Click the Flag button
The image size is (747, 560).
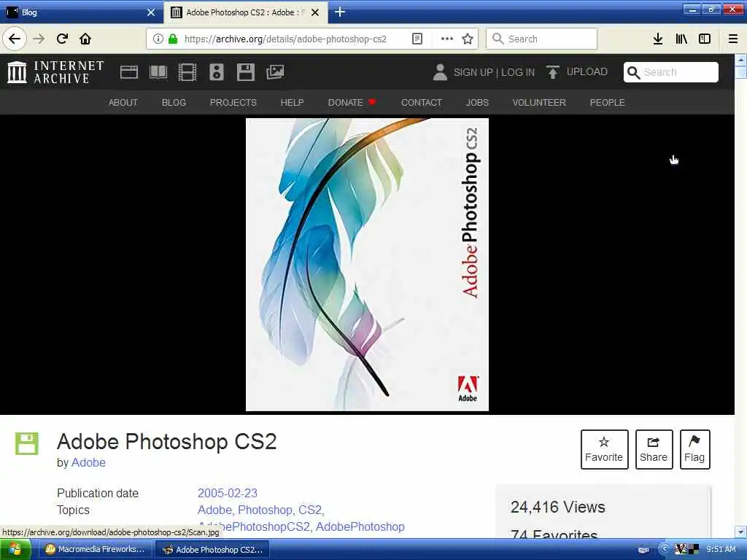coord(694,449)
